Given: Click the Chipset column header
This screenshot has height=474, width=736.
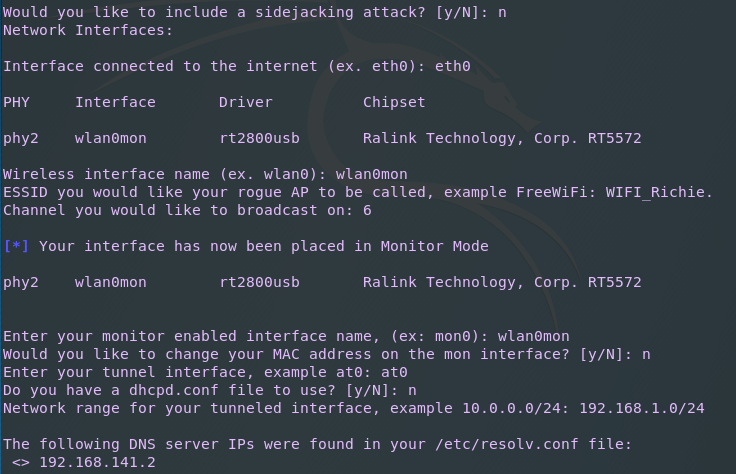Looking at the screenshot, I should point(394,102).
